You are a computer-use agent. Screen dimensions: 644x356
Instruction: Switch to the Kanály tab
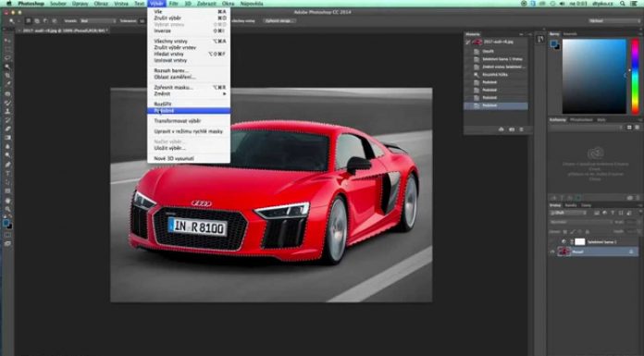pos(571,205)
